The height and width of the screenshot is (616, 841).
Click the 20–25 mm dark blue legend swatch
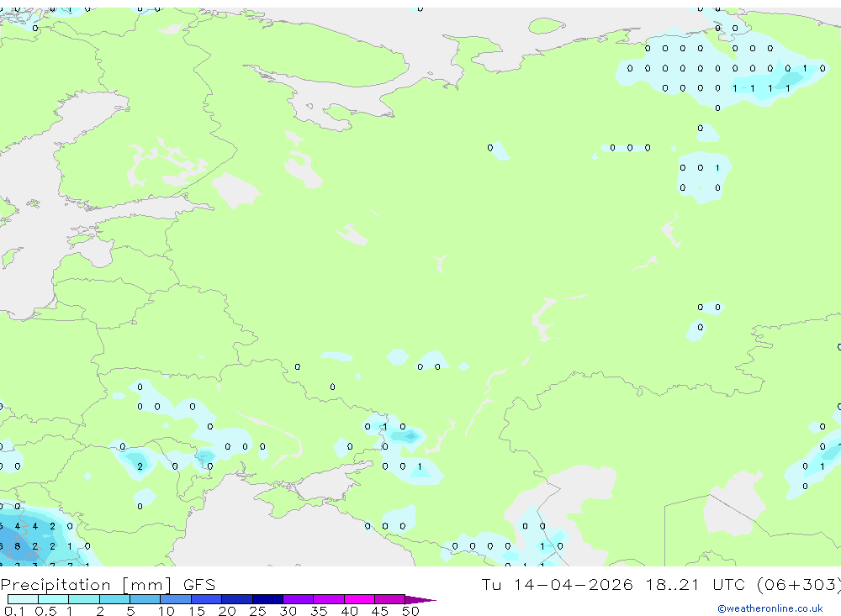pos(237,599)
